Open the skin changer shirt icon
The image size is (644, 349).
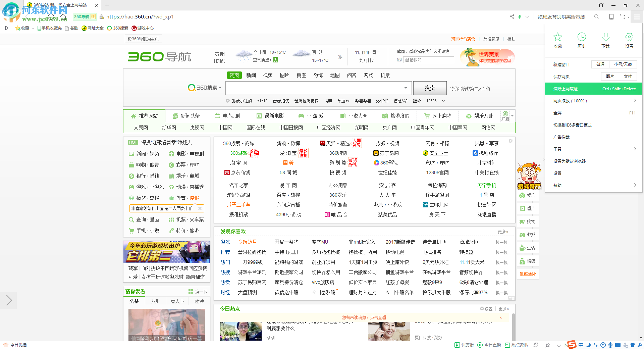point(601,5)
